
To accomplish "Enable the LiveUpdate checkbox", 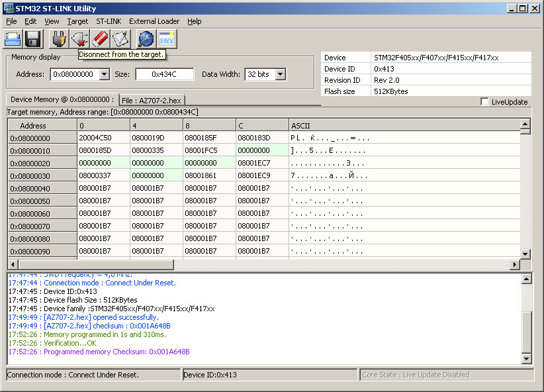I will tap(485, 102).
